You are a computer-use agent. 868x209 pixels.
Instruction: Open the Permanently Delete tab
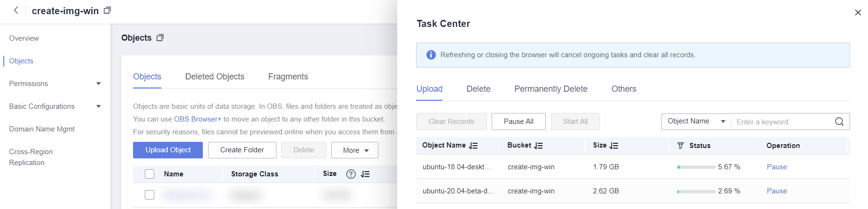coord(551,89)
